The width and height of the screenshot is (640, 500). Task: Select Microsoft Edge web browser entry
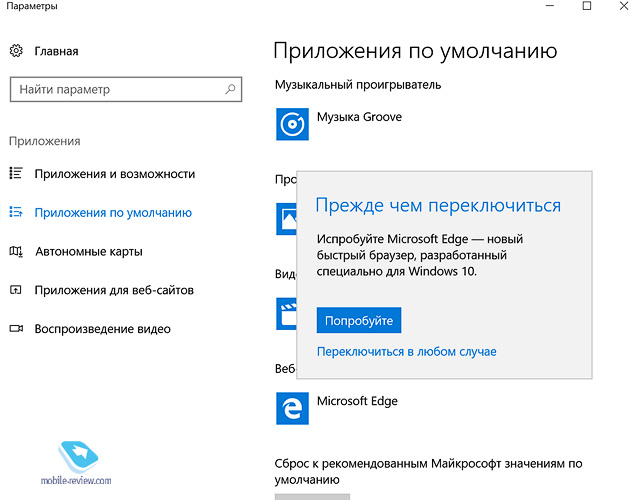pos(357,401)
